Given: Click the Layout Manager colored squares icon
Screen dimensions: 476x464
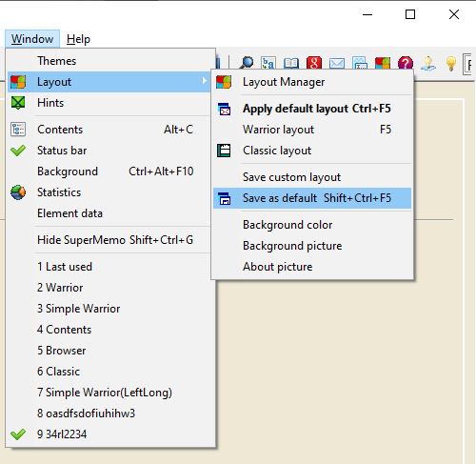Looking at the screenshot, I should 224,82.
